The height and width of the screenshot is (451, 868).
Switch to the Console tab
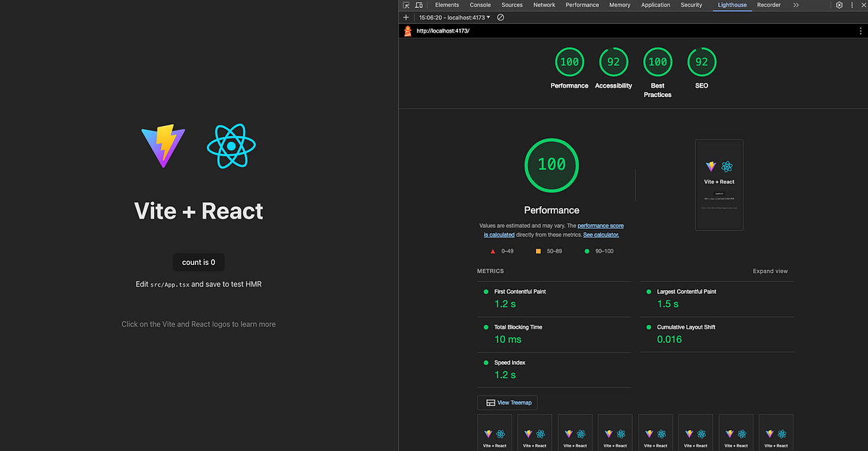point(480,5)
